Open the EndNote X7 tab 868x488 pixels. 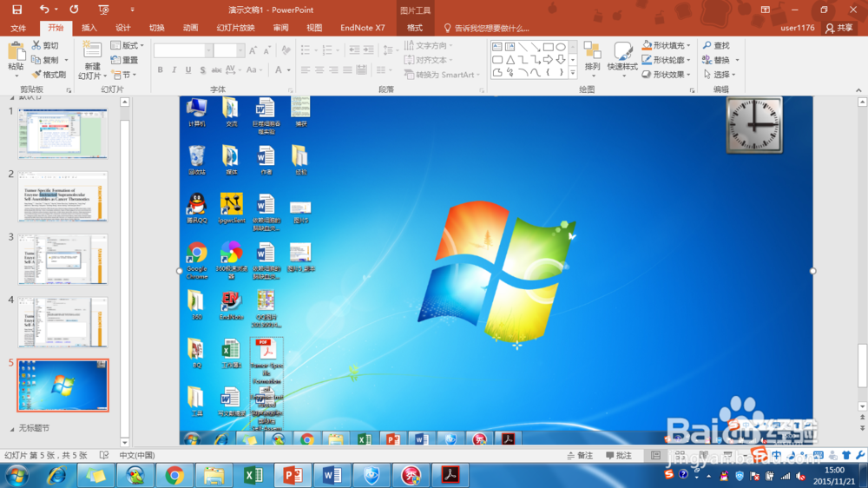[363, 28]
